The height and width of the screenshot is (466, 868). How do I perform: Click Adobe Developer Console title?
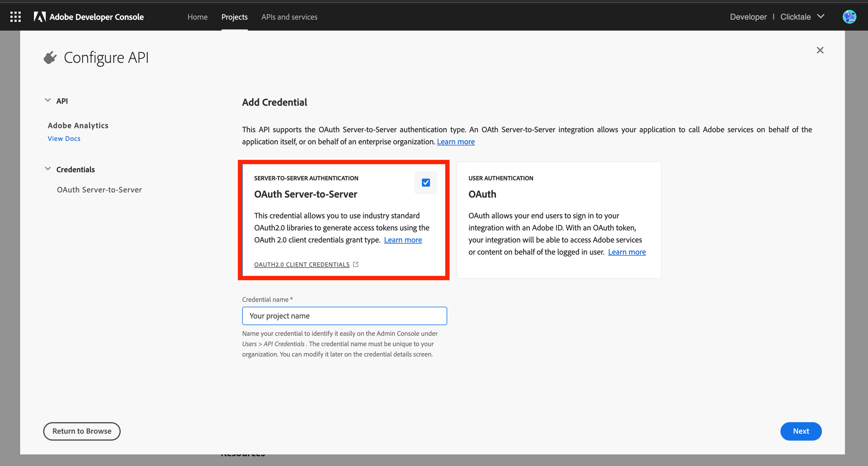coord(97,17)
